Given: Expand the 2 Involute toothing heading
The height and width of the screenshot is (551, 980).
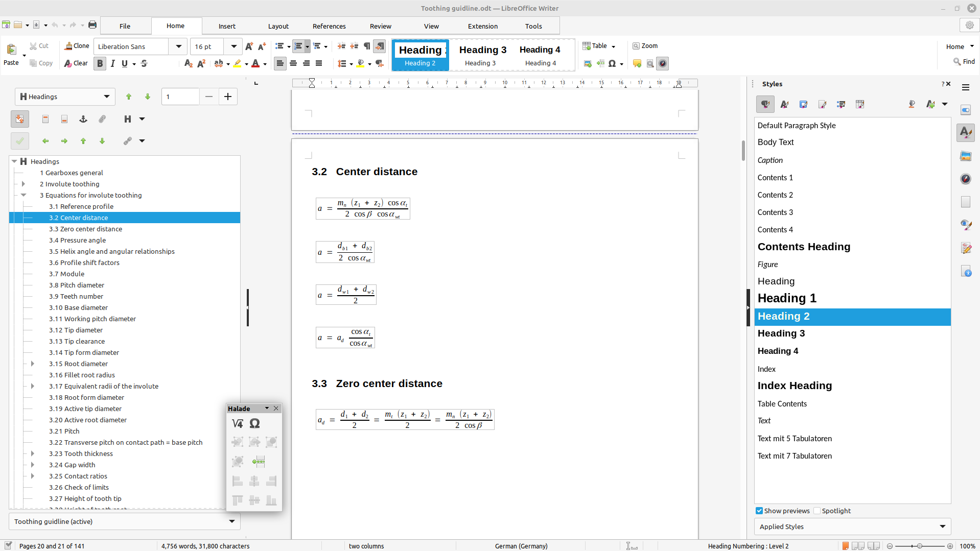Looking at the screenshot, I should 24,184.
